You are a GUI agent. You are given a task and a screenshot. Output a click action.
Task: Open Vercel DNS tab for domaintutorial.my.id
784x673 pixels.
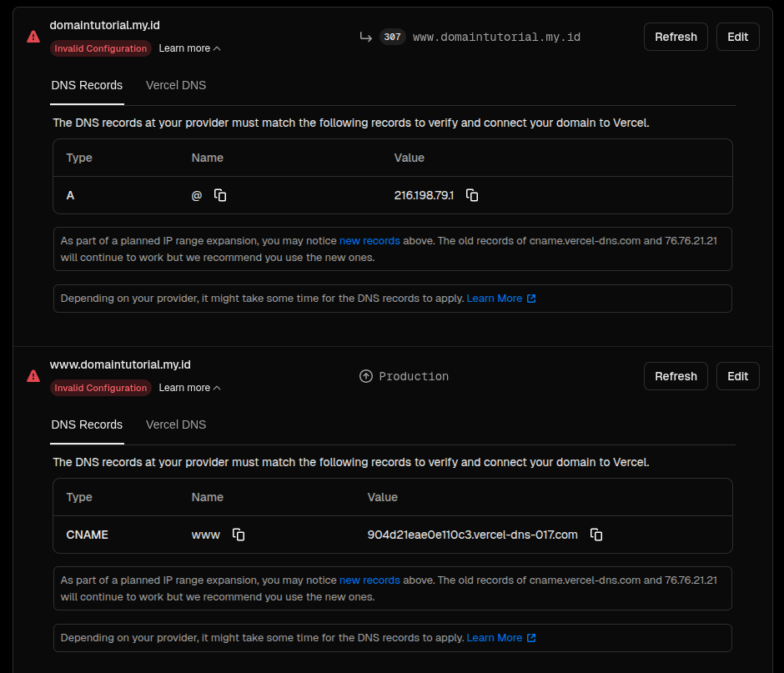[176, 85]
